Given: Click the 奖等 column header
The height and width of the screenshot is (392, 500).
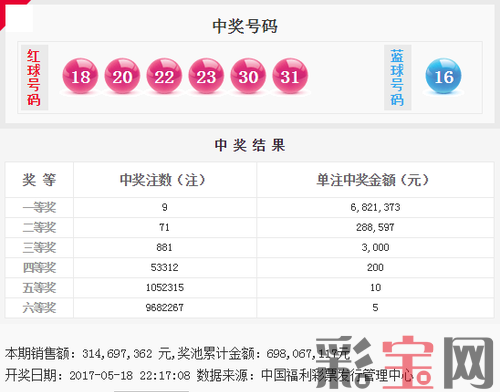Looking at the screenshot, I should (39, 180).
